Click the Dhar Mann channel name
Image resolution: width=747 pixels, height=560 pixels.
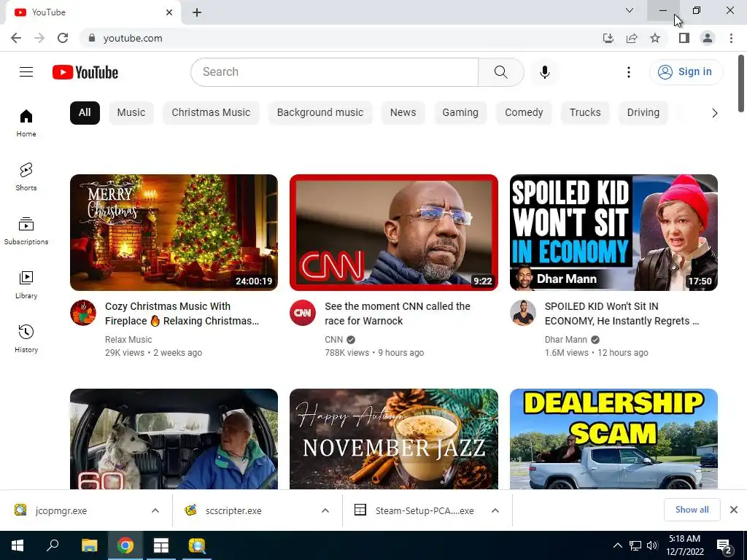(x=566, y=340)
